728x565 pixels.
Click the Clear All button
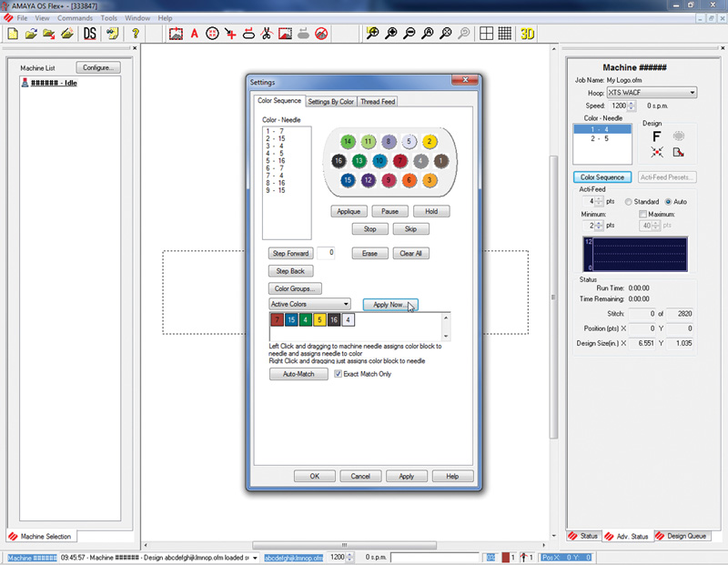coord(411,254)
